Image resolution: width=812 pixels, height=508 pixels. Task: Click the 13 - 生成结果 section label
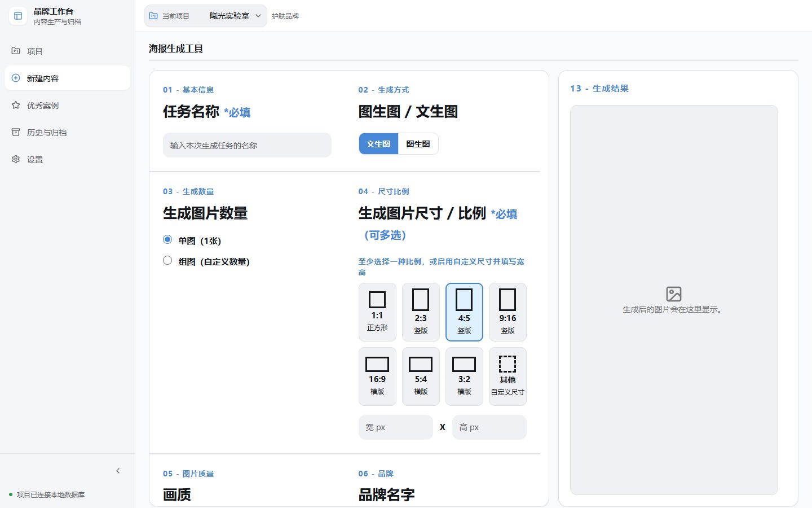pos(599,89)
